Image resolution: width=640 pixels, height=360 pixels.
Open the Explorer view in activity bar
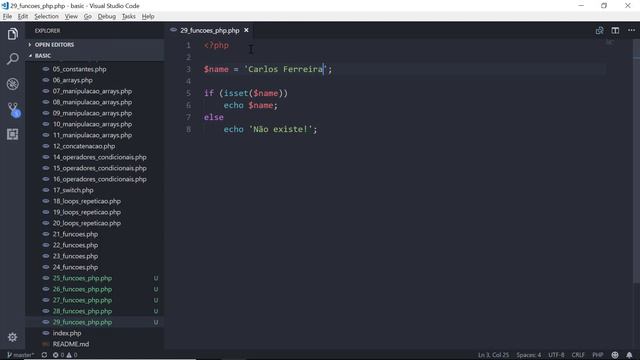click(x=13, y=34)
